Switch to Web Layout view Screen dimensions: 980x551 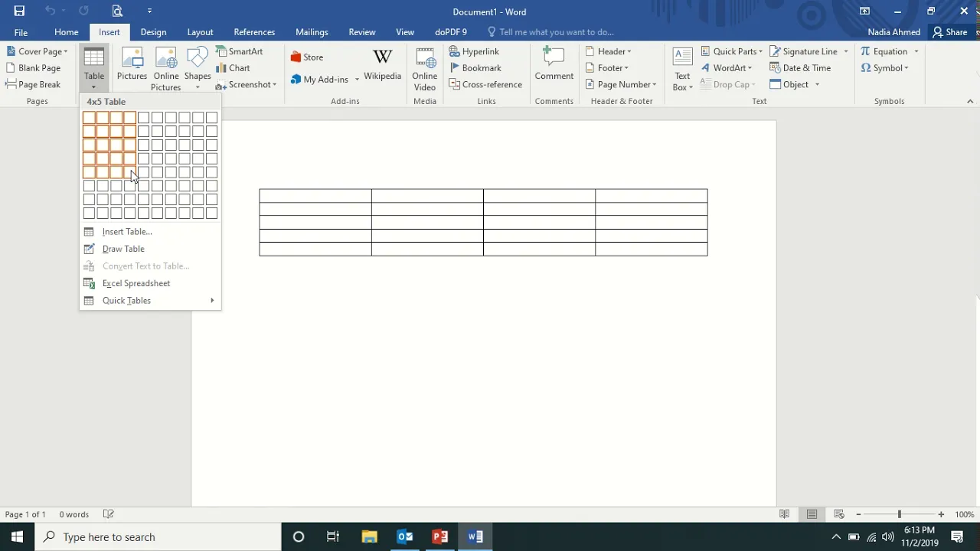[839, 514]
